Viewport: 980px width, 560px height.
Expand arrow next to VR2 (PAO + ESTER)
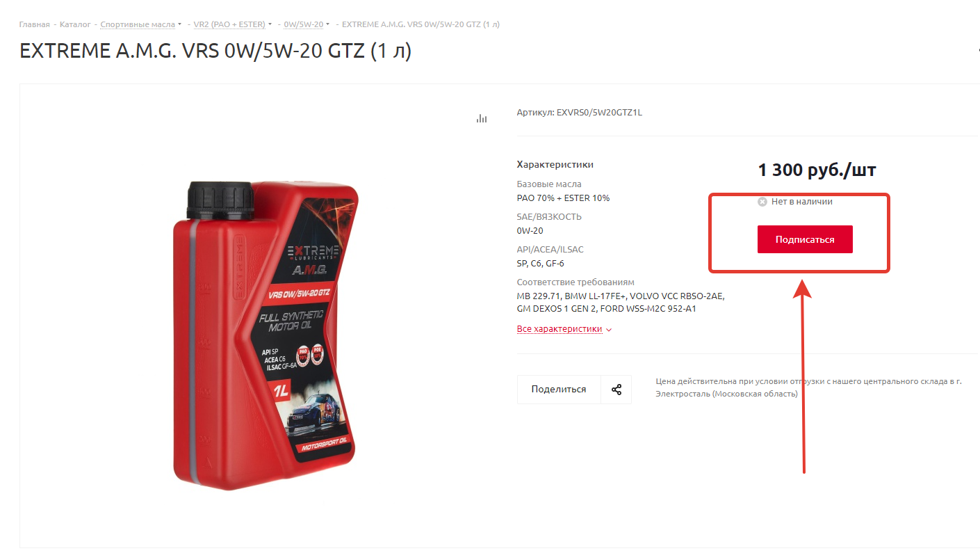(x=270, y=24)
